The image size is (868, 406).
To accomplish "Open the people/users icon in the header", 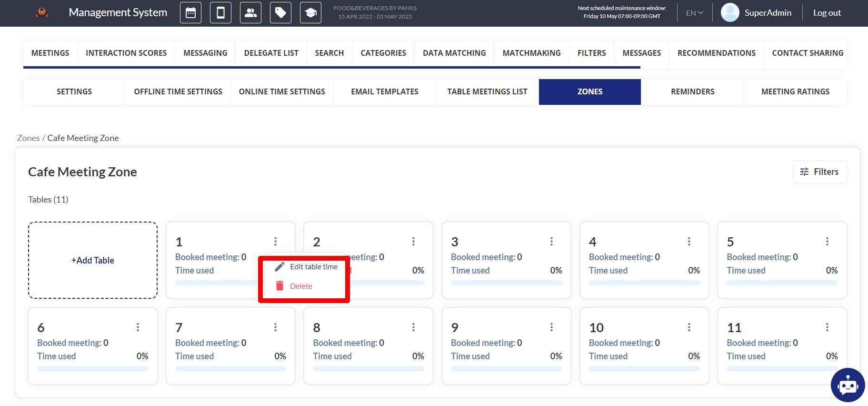I will click(250, 13).
